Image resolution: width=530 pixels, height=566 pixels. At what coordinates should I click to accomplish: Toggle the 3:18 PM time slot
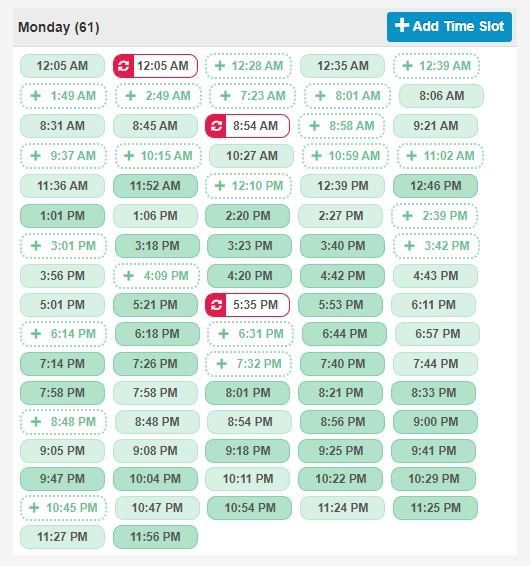coord(157,246)
